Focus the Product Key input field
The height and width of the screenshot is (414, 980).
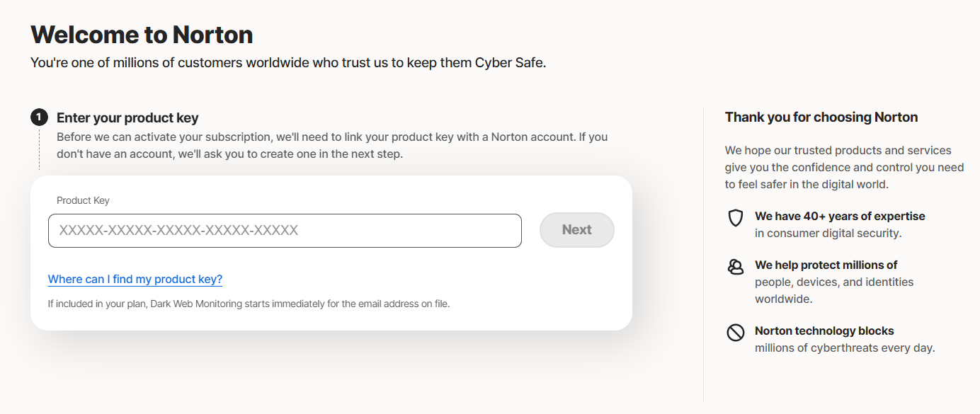(285, 231)
